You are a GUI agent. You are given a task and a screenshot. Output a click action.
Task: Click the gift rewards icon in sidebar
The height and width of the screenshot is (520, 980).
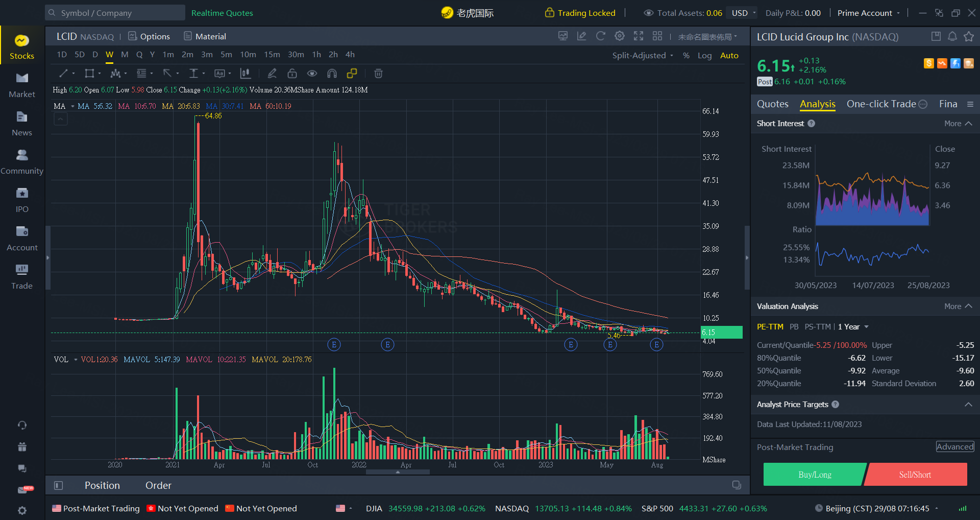click(x=22, y=447)
